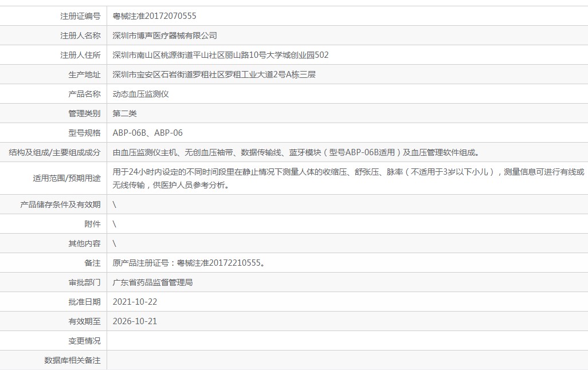
Task: Click the 批准日期 label
Action: (x=84, y=302)
